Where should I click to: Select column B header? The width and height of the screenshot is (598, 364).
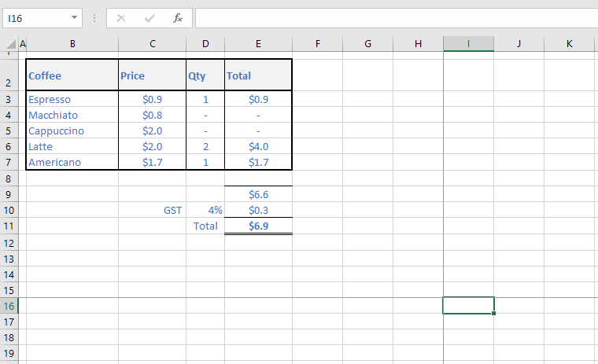[x=72, y=44]
